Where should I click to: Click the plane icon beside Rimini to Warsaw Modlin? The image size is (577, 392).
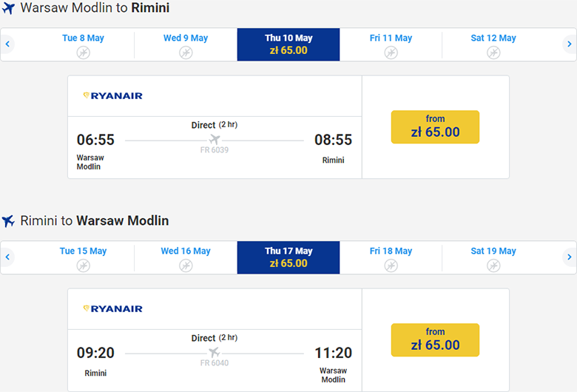[x=9, y=221]
